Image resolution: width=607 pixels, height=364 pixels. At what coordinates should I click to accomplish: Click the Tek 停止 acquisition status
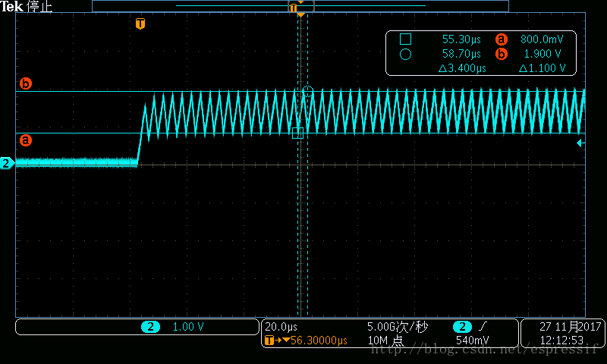pos(27,6)
